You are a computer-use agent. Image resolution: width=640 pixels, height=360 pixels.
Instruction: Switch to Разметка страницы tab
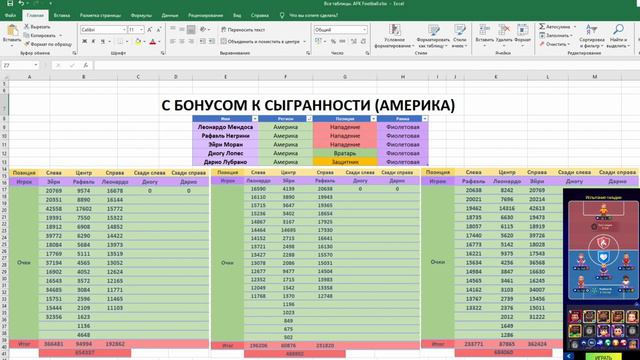point(100,16)
